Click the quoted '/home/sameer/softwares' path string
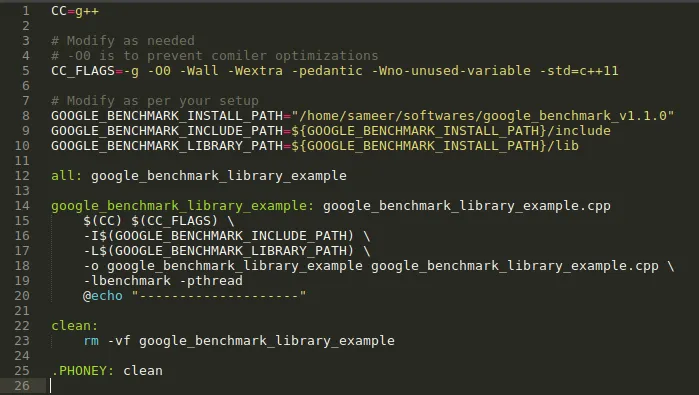This screenshot has height=395, width=699. click(x=482, y=116)
